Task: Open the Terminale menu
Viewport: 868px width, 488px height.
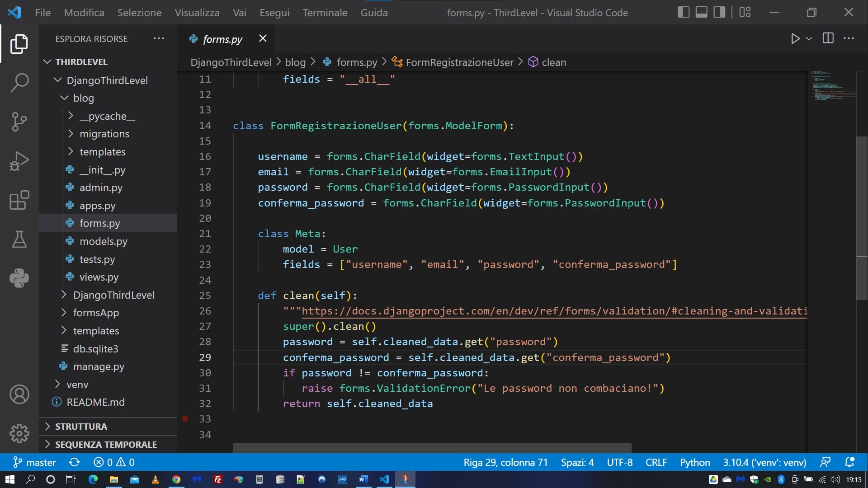Action: coord(325,13)
